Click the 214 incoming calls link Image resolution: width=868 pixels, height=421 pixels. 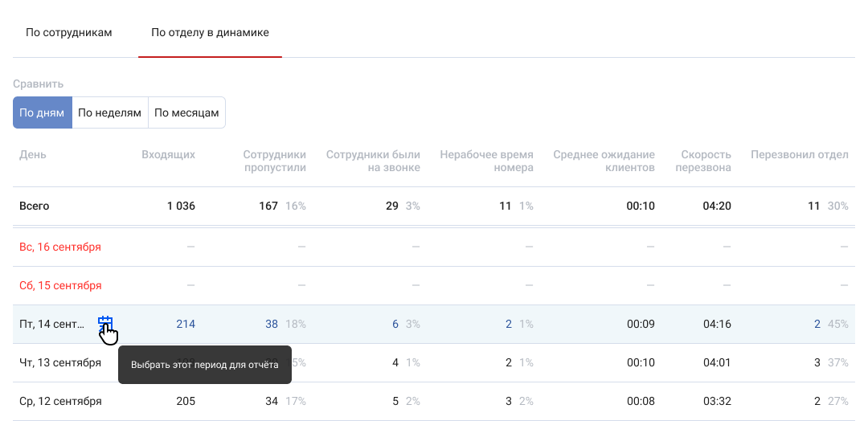click(x=186, y=325)
